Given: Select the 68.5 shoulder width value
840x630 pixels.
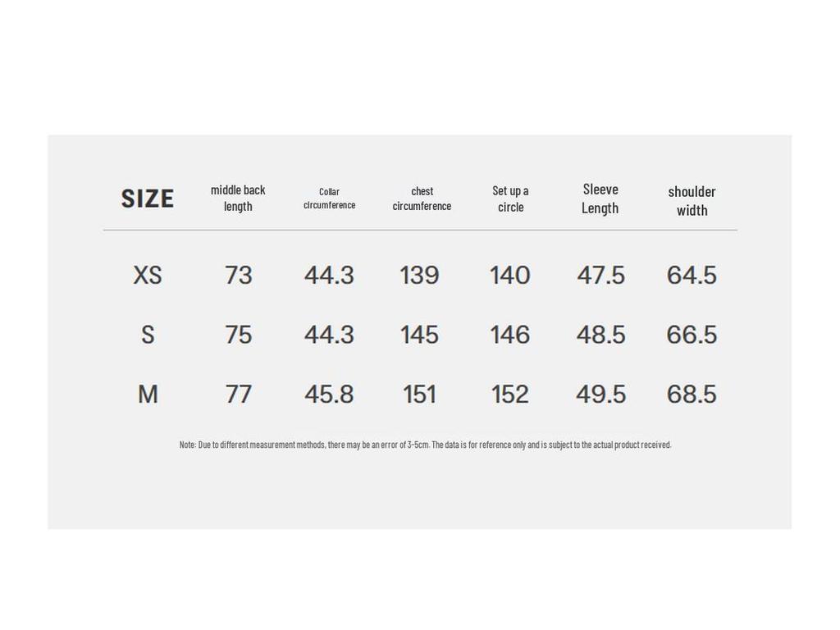Looking at the screenshot, I should click(692, 395).
